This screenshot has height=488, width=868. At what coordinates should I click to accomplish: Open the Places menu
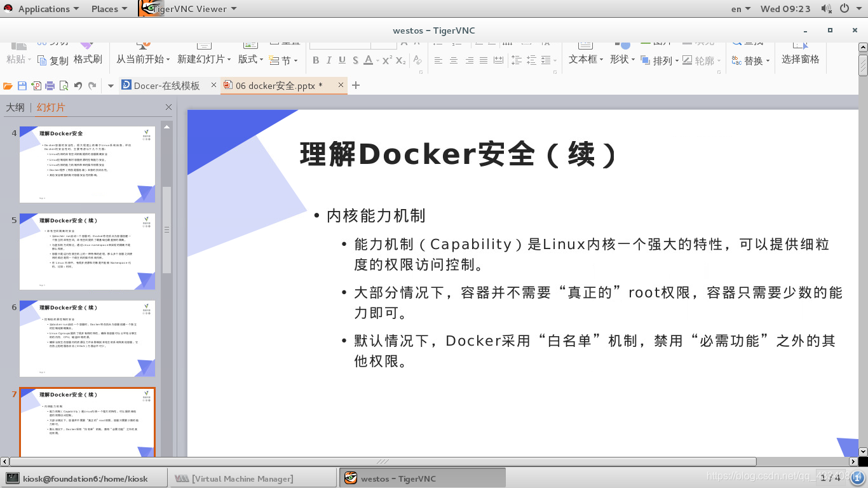[109, 9]
